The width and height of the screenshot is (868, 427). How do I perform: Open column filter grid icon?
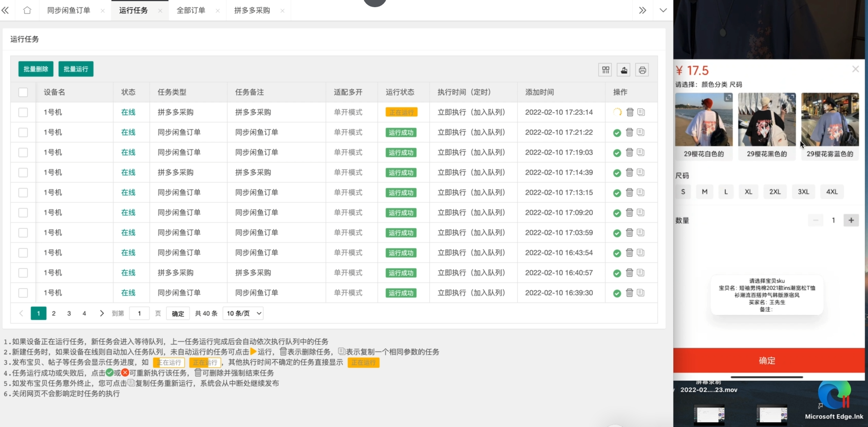point(606,70)
